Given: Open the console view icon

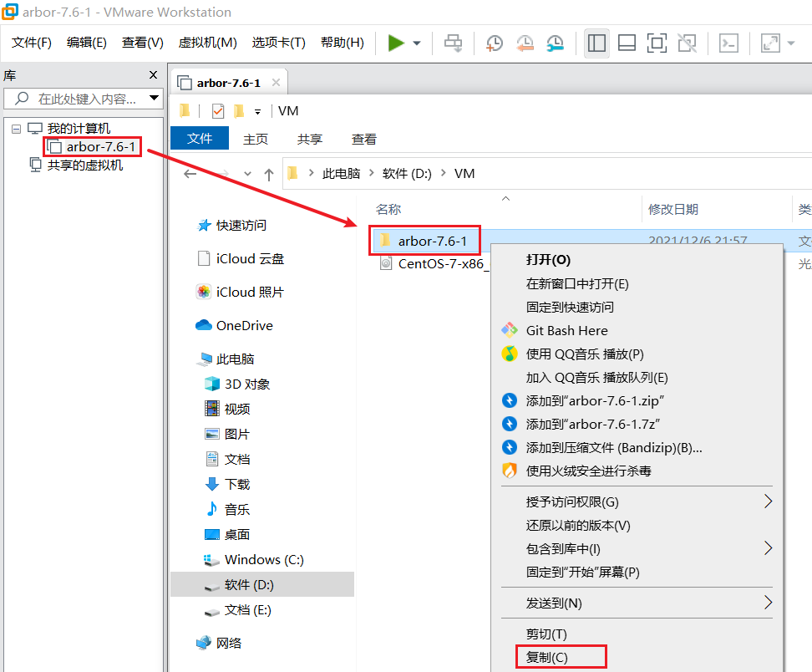Looking at the screenshot, I should [x=728, y=43].
